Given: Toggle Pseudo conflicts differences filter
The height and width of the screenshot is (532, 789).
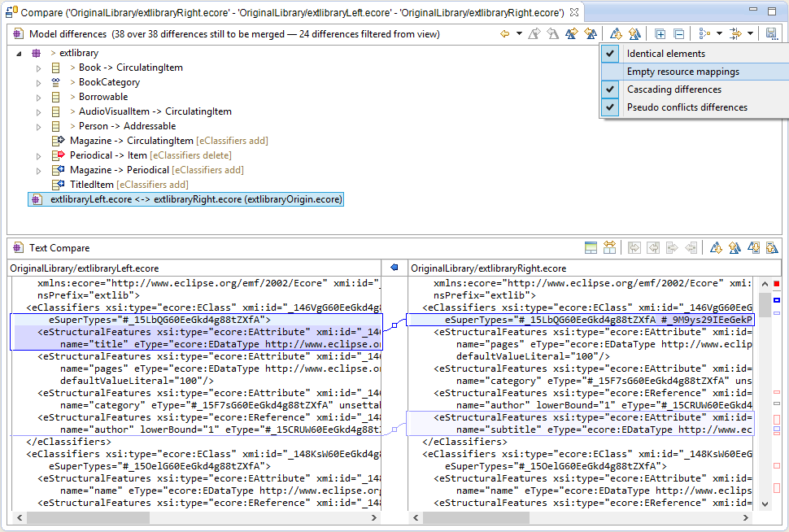Looking at the screenshot, I should [687, 107].
